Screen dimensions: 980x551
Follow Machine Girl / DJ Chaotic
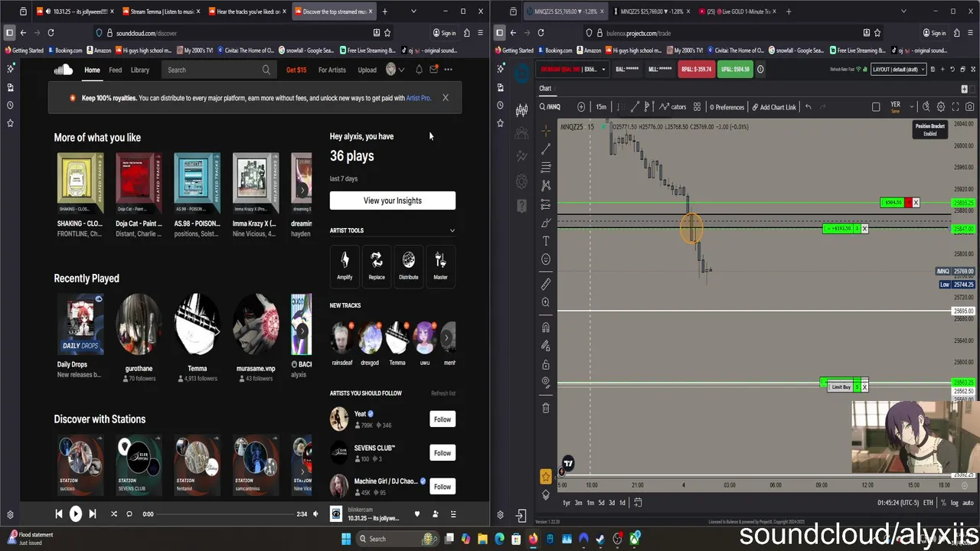click(x=443, y=487)
